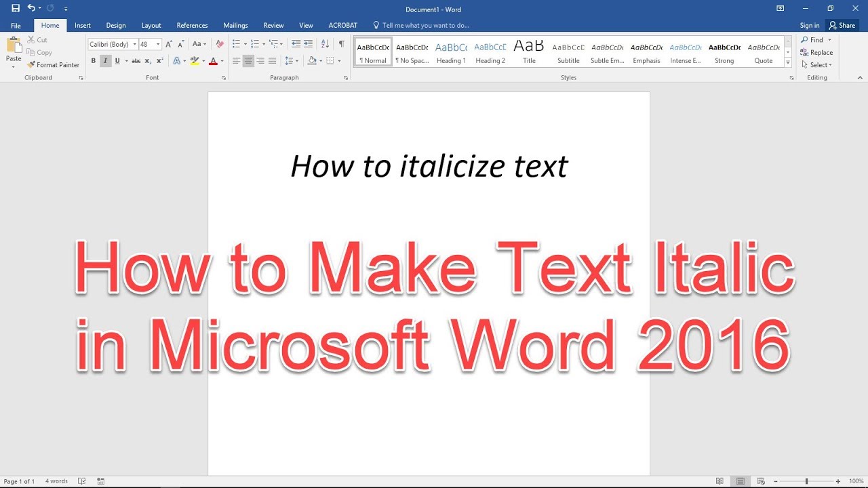Switch to the Layout tab
Screen dimensions: 868x488
pyautogui.click(x=151, y=26)
